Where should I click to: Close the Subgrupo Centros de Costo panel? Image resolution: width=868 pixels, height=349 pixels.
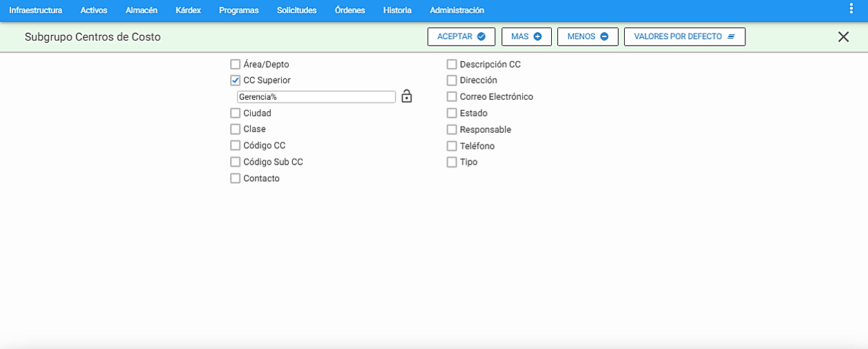pos(843,37)
